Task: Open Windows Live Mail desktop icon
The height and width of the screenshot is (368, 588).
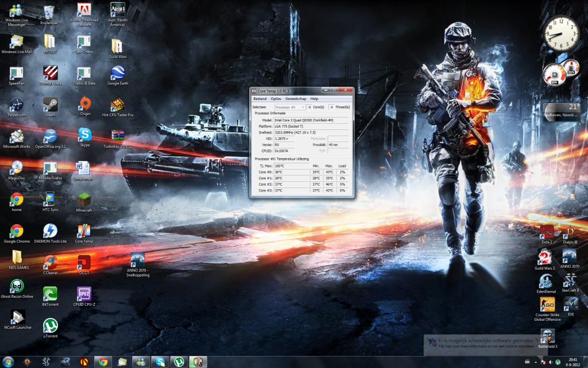Action: [x=17, y=44]
